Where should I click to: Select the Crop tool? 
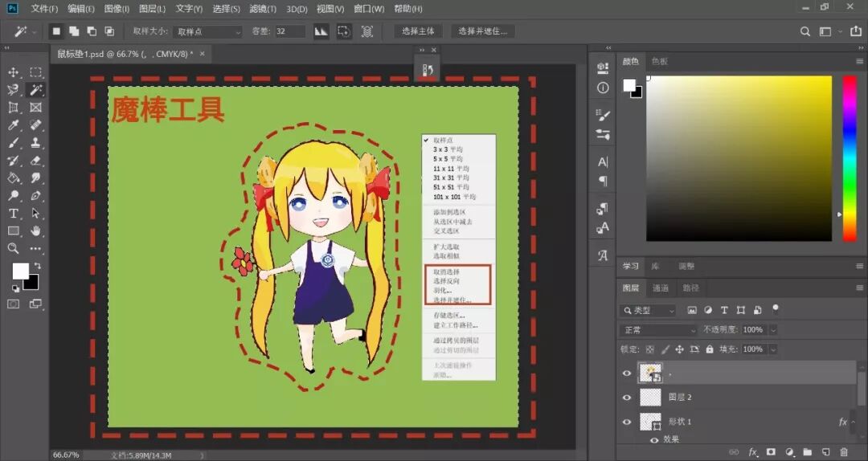[x=14, y=108]
